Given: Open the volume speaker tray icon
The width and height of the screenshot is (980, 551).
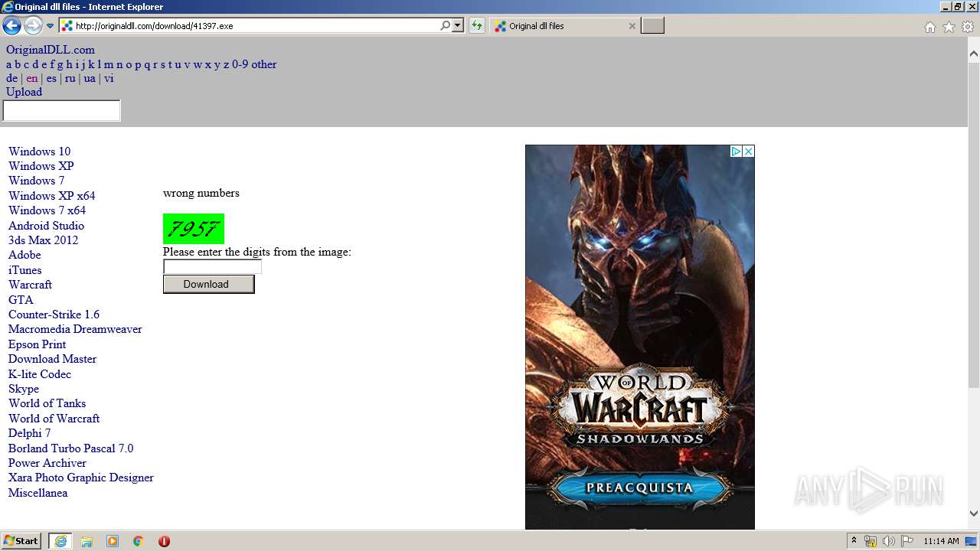Looking at the screenshot, I should click(x=889, y=541).
